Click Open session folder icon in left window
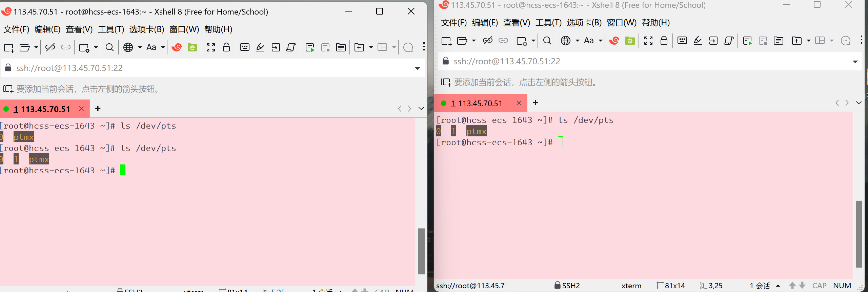 pyautogui.click(x=25, y=48)
